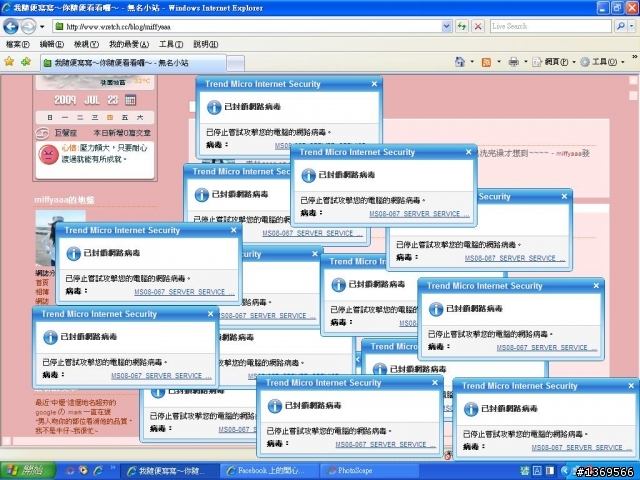Expand quick launch overflow chevron
The image size is (640, 480).
pos(113,468)
